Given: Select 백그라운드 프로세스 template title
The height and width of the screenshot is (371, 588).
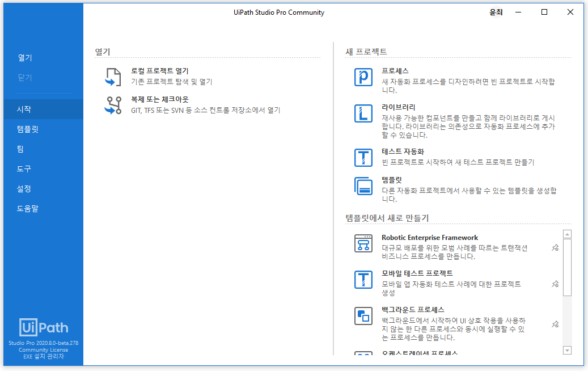Looking at the screenshot, I should click(413, 310).
